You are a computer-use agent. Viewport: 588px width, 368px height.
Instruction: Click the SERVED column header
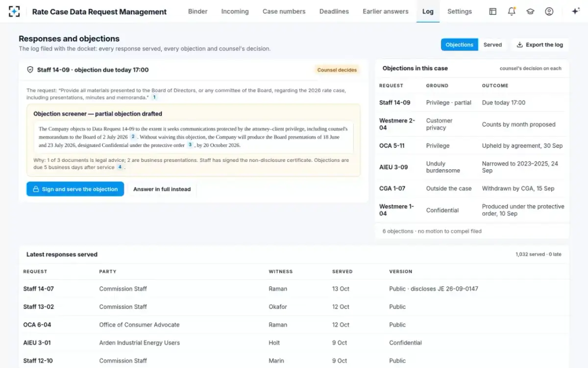(343, 271)
